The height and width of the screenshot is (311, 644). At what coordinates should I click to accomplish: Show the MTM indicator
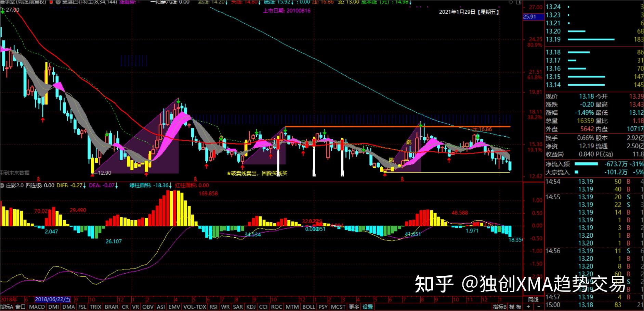[292, 307]
